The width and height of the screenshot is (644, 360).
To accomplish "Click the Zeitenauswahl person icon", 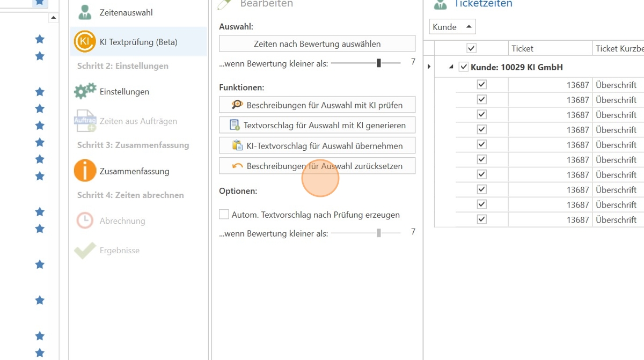I will [85, 12].
